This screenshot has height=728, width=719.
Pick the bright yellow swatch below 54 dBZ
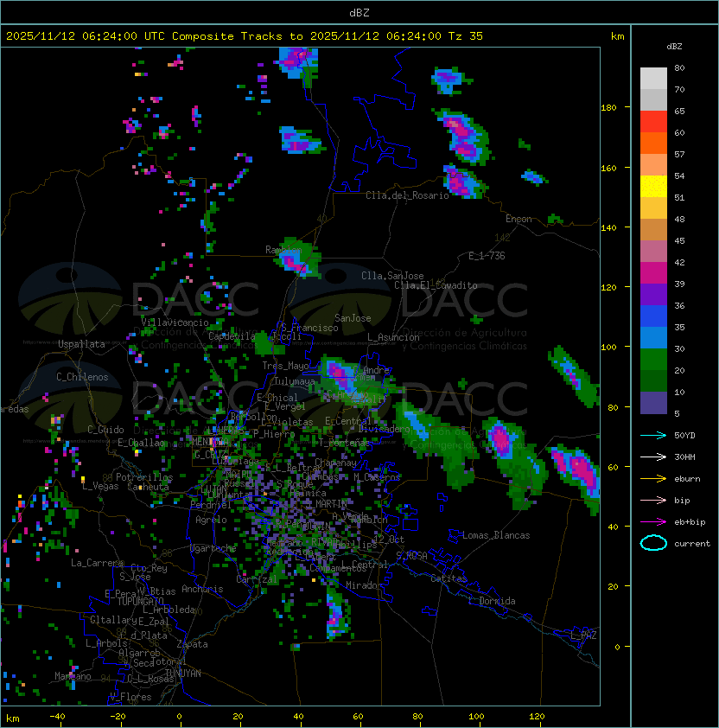tap(653, 187)
